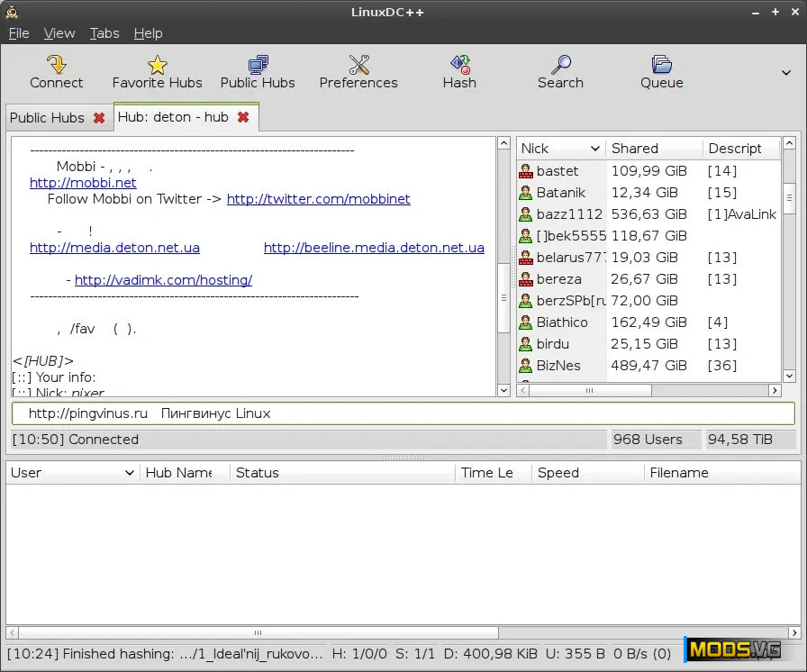Expand the toolbar overflow chevron

coord(785,73)
